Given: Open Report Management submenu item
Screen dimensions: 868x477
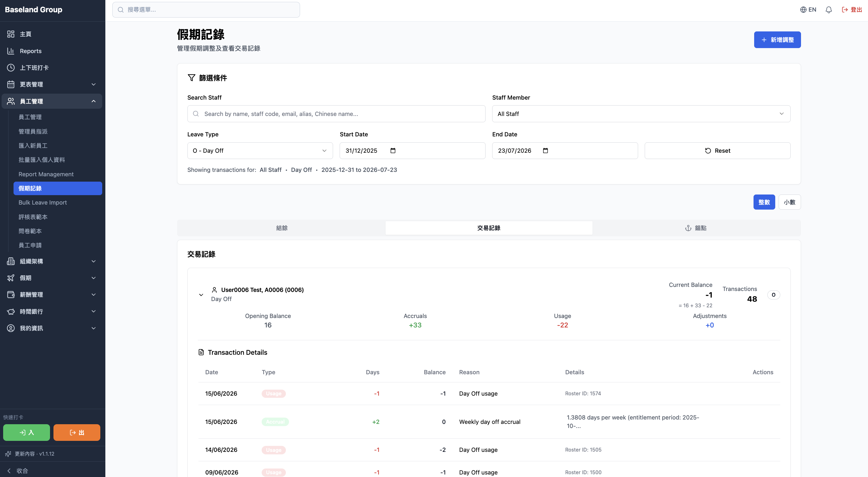Looking at the screenshot, I should (58, 174).
